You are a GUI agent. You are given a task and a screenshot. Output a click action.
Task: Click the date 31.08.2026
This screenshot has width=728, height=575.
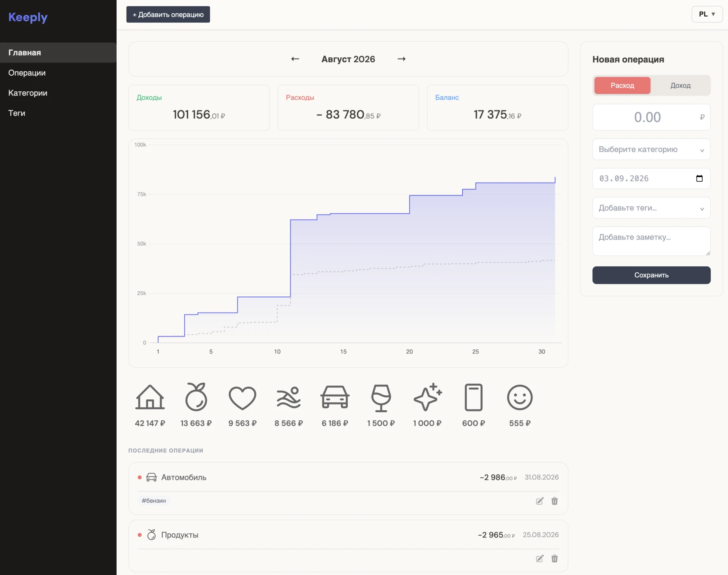[x=542, y=477]
